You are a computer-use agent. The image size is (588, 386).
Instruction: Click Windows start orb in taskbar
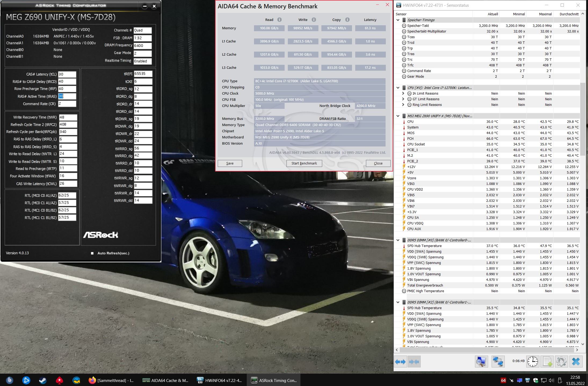pos(9,380)
